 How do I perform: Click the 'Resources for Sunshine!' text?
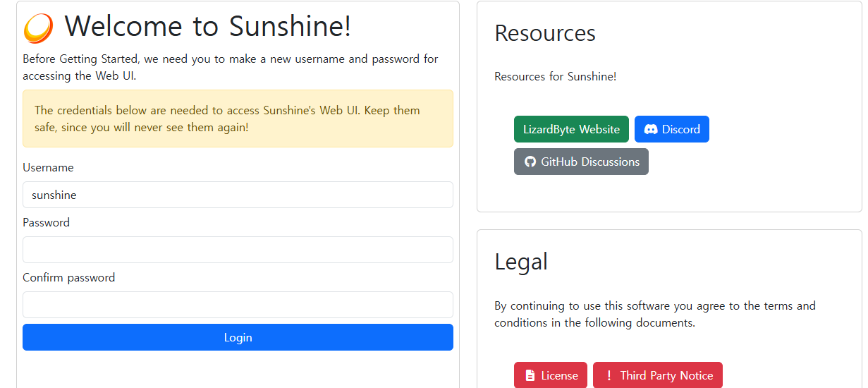(x=556, y=76)
